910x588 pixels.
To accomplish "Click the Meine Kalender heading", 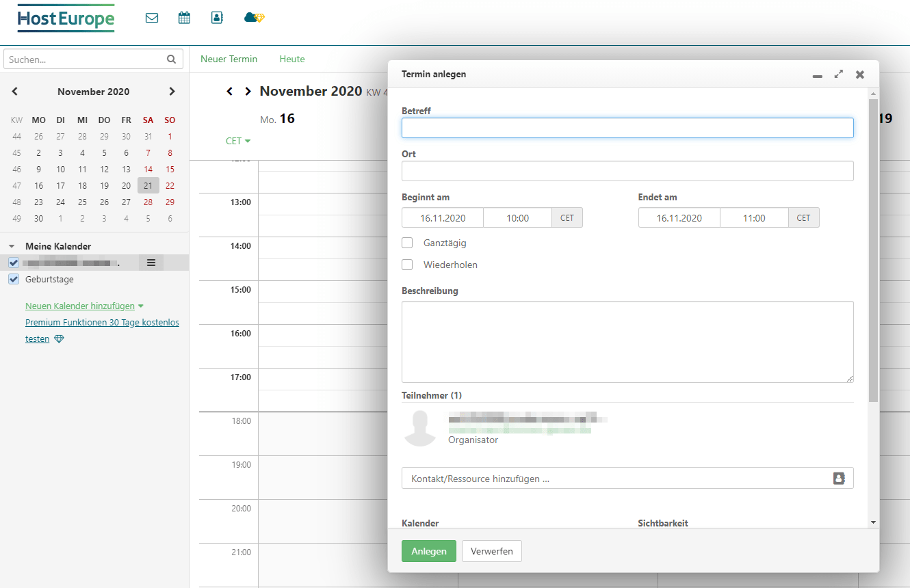I will pyautogui.click(x=58, y=246).
